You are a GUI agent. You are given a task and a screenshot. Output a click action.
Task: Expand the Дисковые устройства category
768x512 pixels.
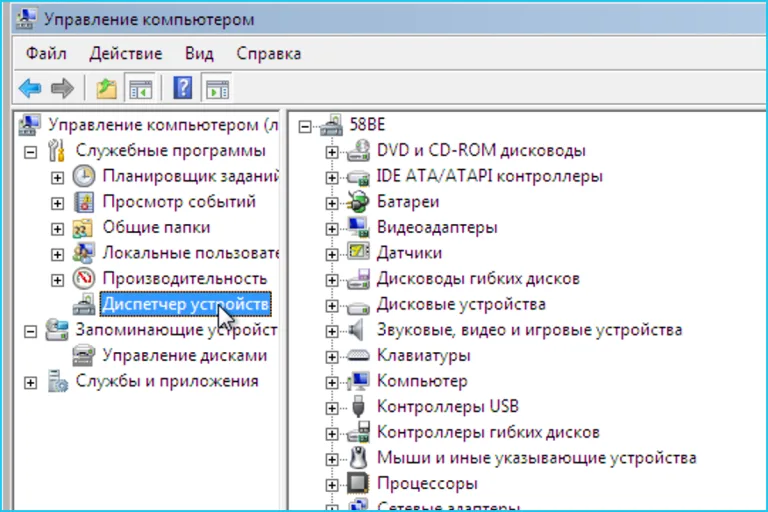click(x=332, y=306)
